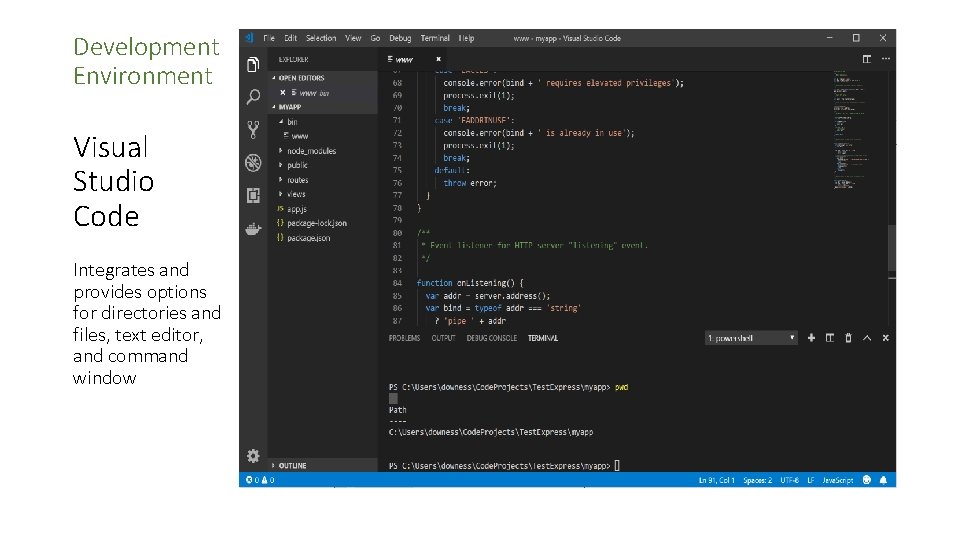Open the Debug view in activity bar
The width and height of the screenshot is (960, 540).
tap(253, 163)
